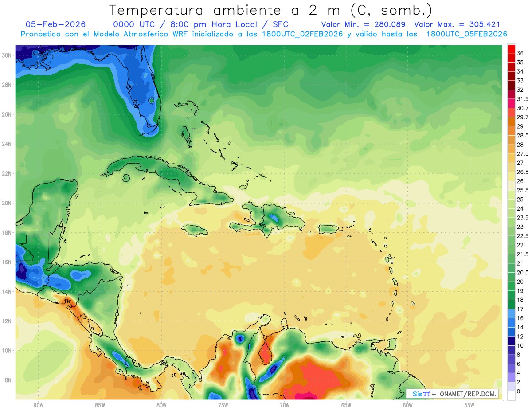Click the '22N' latitude label
The height and width of the screenshot is (411, 532).
point(7,173)
